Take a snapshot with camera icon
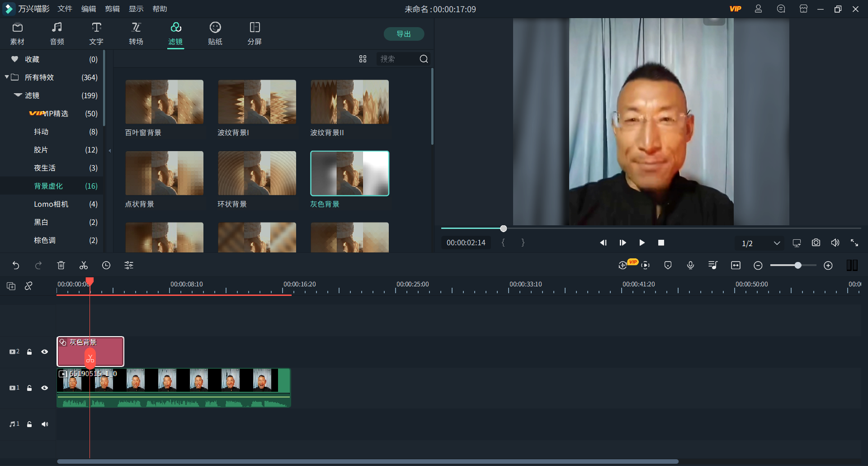 pyautogui.click(x=816, y=243)
